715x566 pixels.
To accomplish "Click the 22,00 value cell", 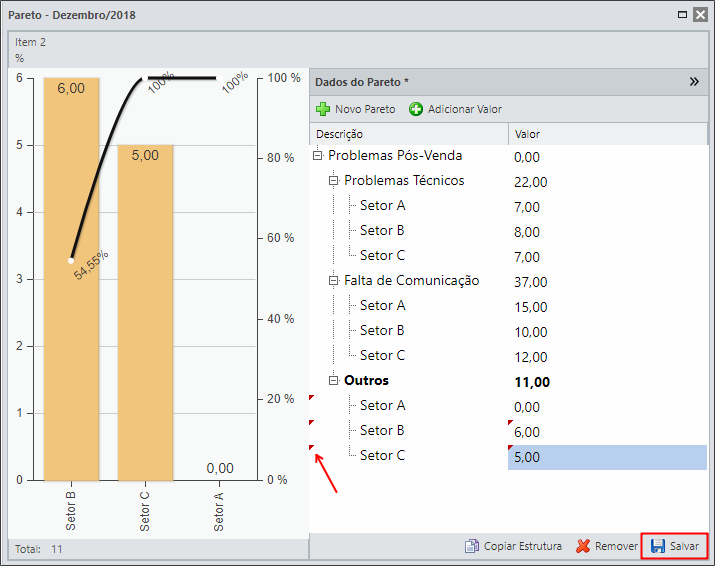I will pyautogui.click(x=531, y=182).
